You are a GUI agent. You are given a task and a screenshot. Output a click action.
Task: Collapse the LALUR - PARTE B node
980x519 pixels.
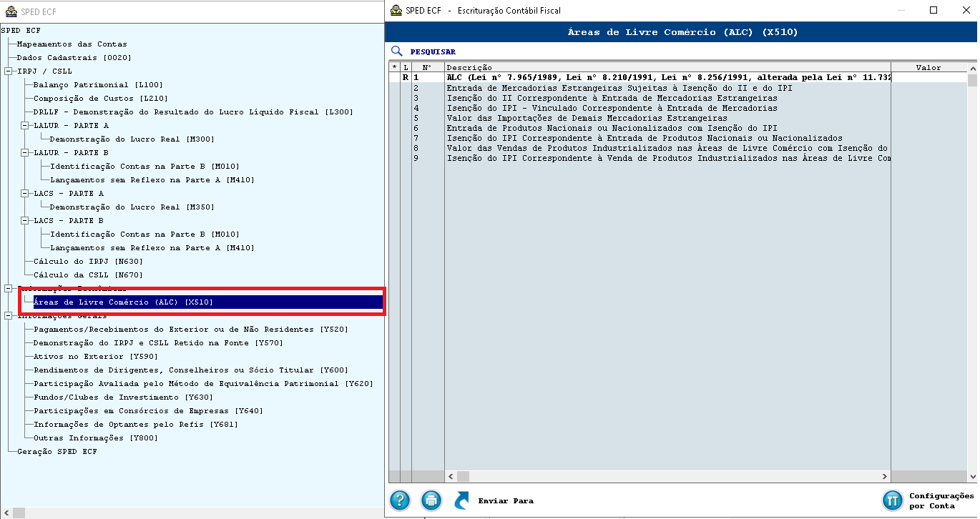click(24, 152)
